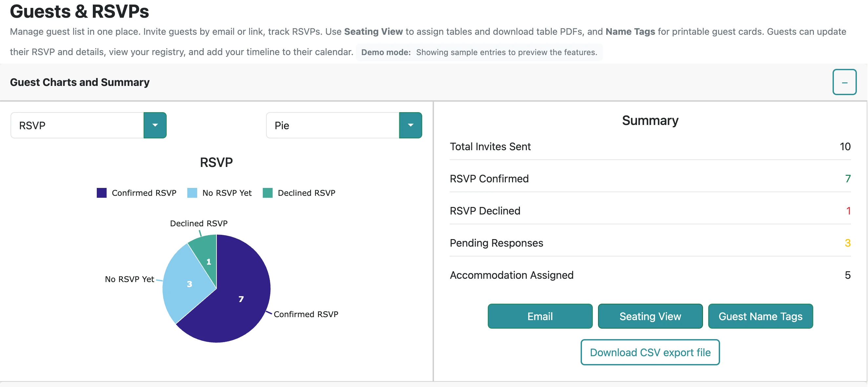Collapse the Guest Charts and Summary section
Image resolution: width=868 pixels, height=387 pixels.
click(x=844, y=82)
